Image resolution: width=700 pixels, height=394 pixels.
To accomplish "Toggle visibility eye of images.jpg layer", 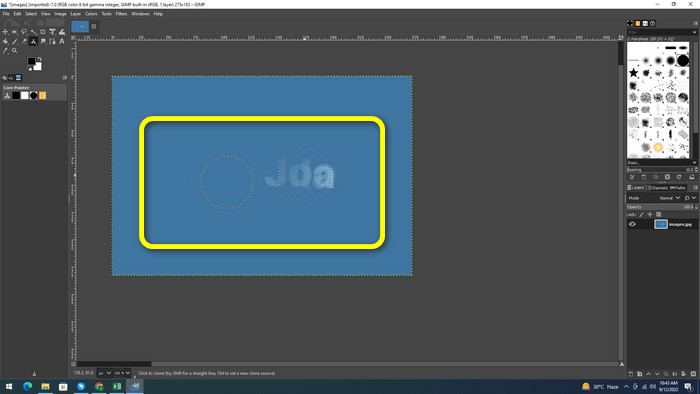I will pos(632,224).
